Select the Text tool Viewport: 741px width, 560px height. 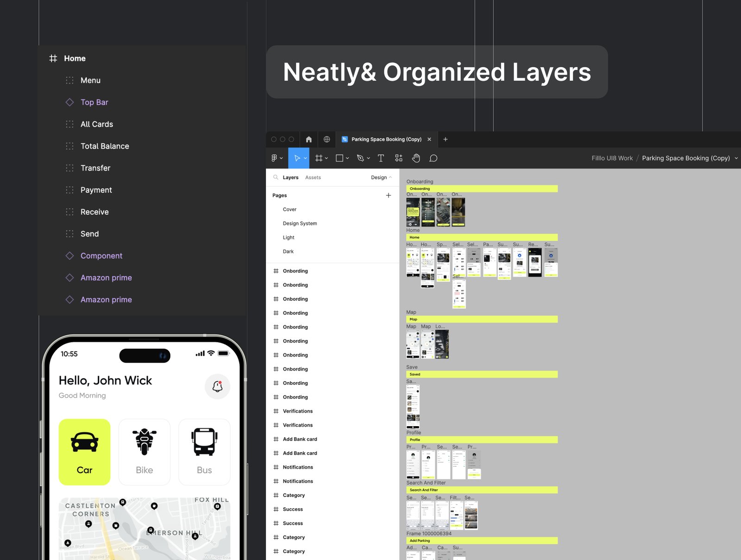click(381, 158)
